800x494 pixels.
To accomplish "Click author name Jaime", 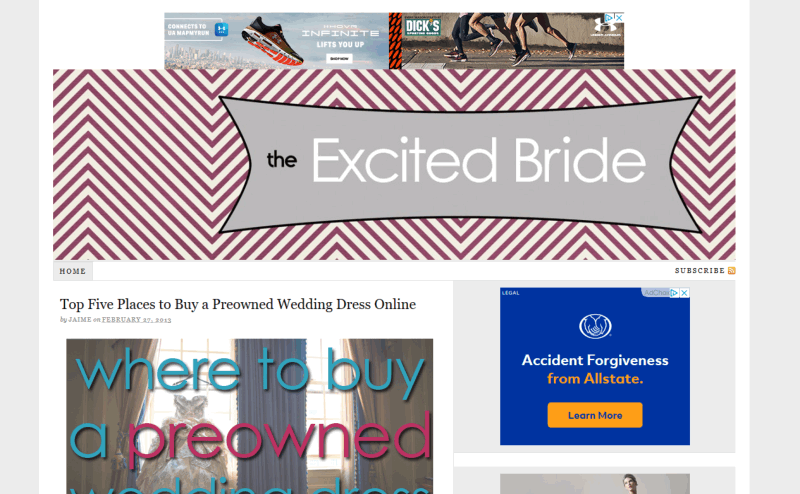I will (x=80, y=319).
